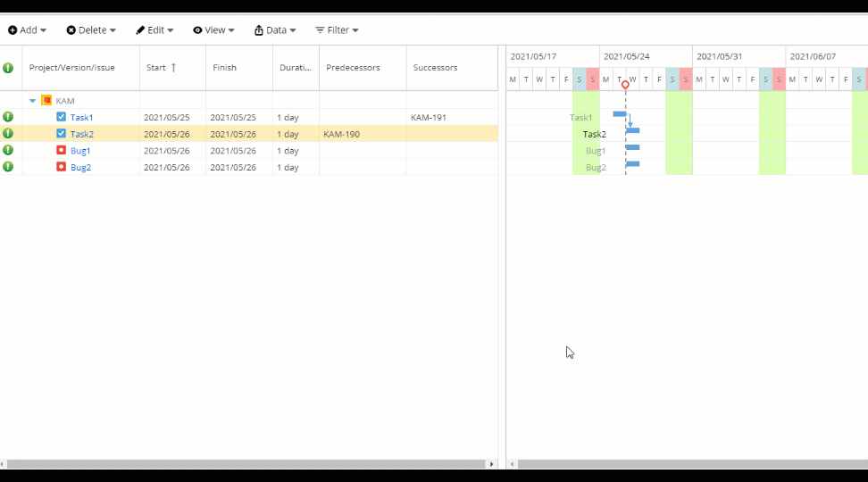Click the green status icon in Task1 row
Image resolution: width=868 pixels, height=482 pixels.
coord(8,117)
